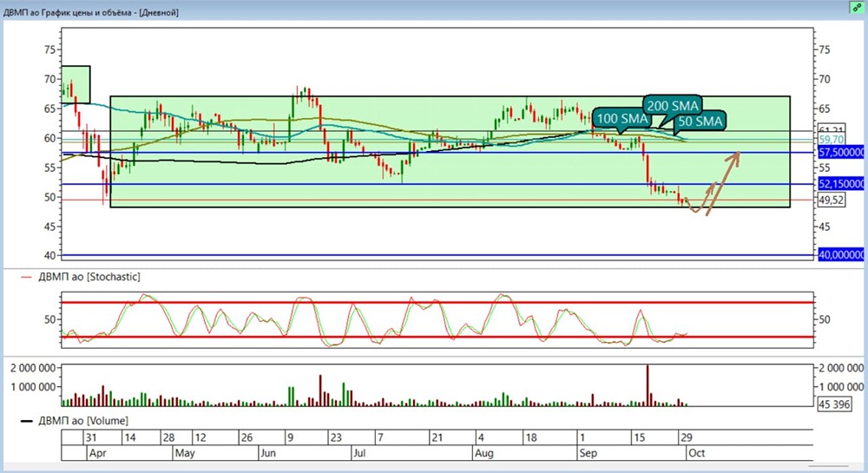This screenshot has height=473, width=868.
Task: Click the 'Jun' month label on time axis
Action: 268,453
